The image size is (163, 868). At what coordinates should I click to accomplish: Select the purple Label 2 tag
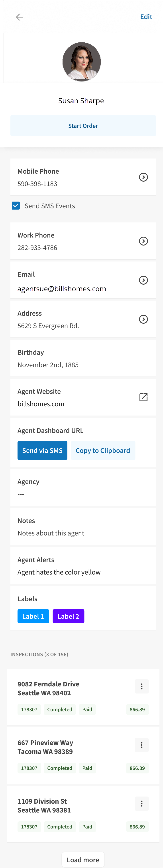pyautogui.click(x=68, y=616)
